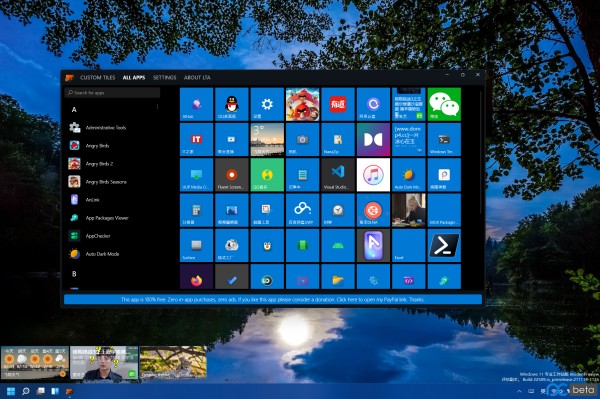
Task: Click the Settings gear tile
Action: (x=267, y=104)
